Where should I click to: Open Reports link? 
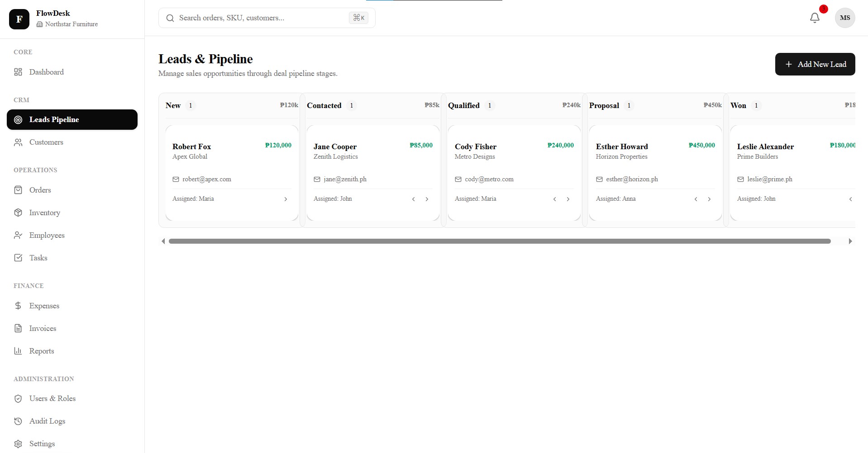[72, 351]
